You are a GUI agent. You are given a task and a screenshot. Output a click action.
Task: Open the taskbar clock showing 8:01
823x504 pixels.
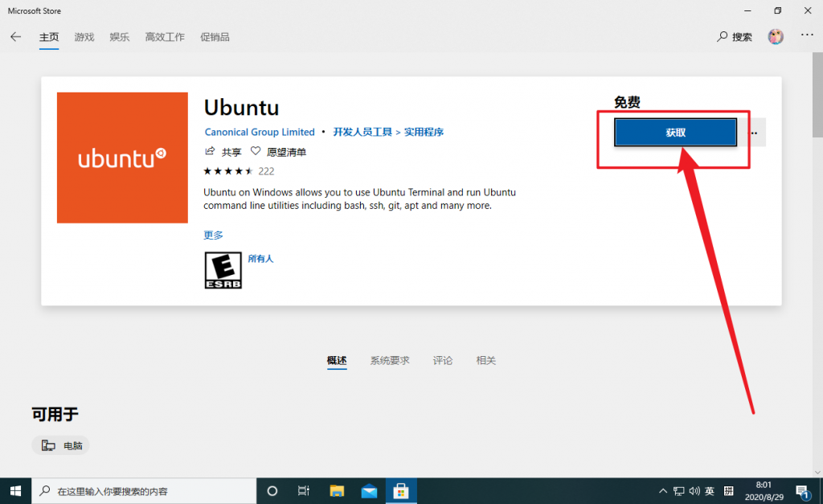point(764,491)
